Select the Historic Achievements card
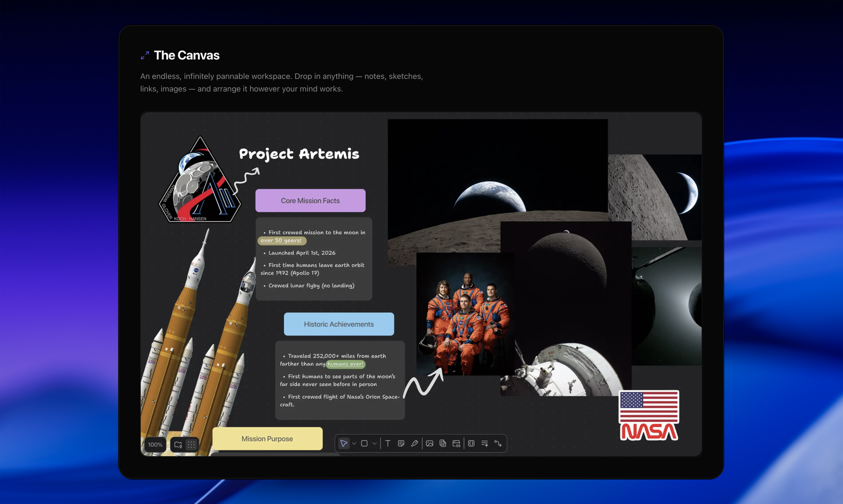The height and width of the screenshot is (504, 843). coord(339,324)
